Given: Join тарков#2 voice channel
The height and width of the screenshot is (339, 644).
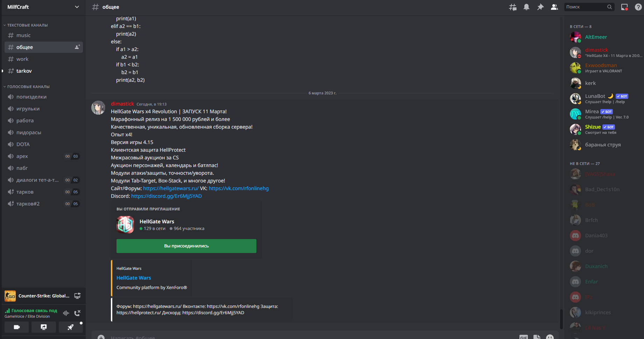Looking at the screenshot, I should [44, 204].
